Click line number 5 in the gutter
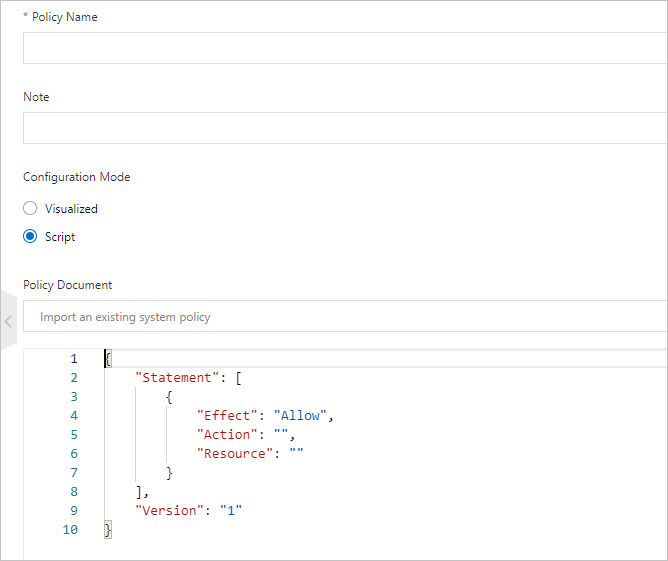This screenshot has width=668, height=561. (74, 435)
